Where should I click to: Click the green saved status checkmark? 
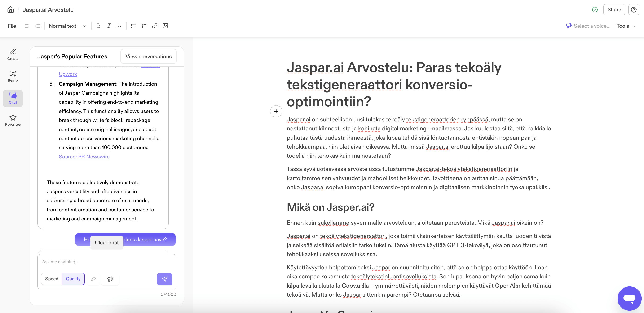(x=595, y=10)
